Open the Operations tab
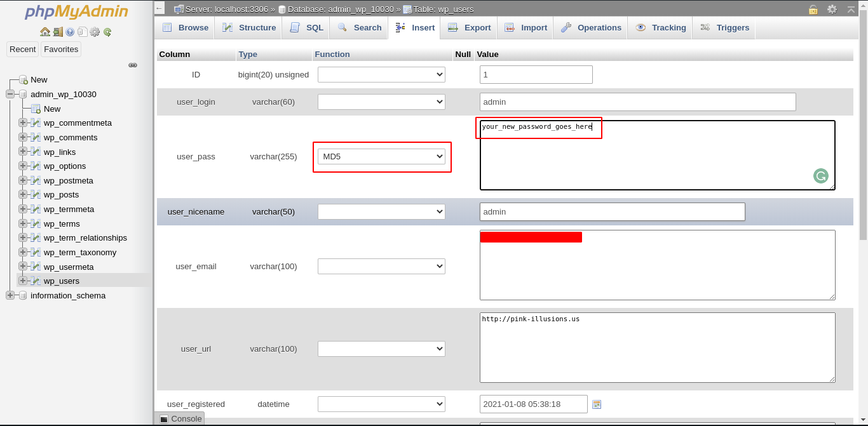The height and width of the screenshot is (426, 868). pos(591,27)
